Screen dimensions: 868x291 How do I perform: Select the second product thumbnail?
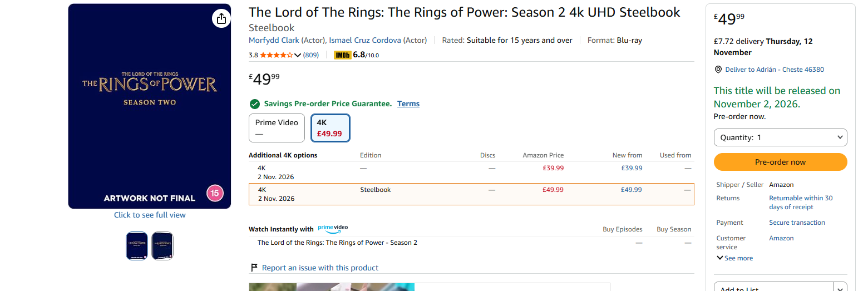162,246
